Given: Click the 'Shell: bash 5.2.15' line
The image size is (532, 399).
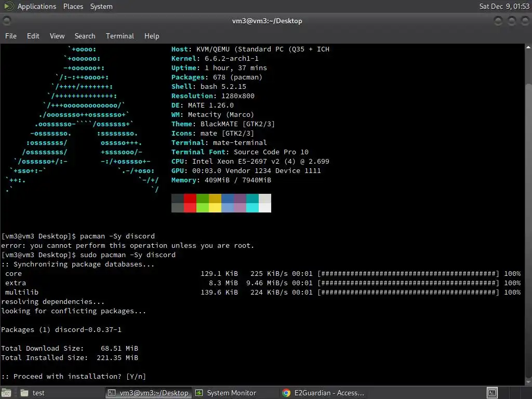Looking at the screenshot, I should [x=209, y=87].
